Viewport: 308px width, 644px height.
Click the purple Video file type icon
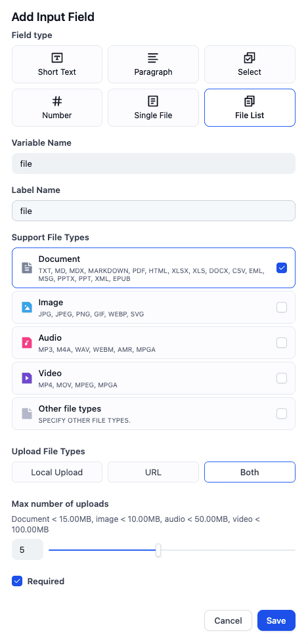(x=27, y=378)
